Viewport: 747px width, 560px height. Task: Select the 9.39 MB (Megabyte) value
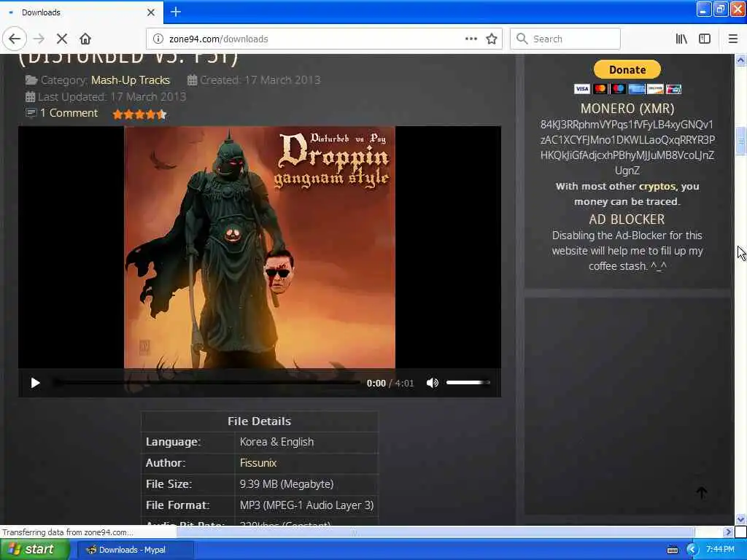pos(286,484)
